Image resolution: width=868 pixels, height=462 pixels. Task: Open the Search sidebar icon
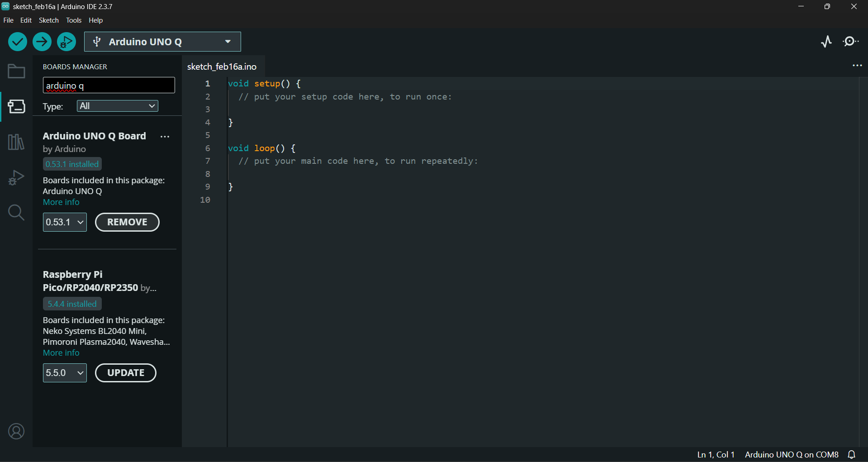tap(16, 212)
